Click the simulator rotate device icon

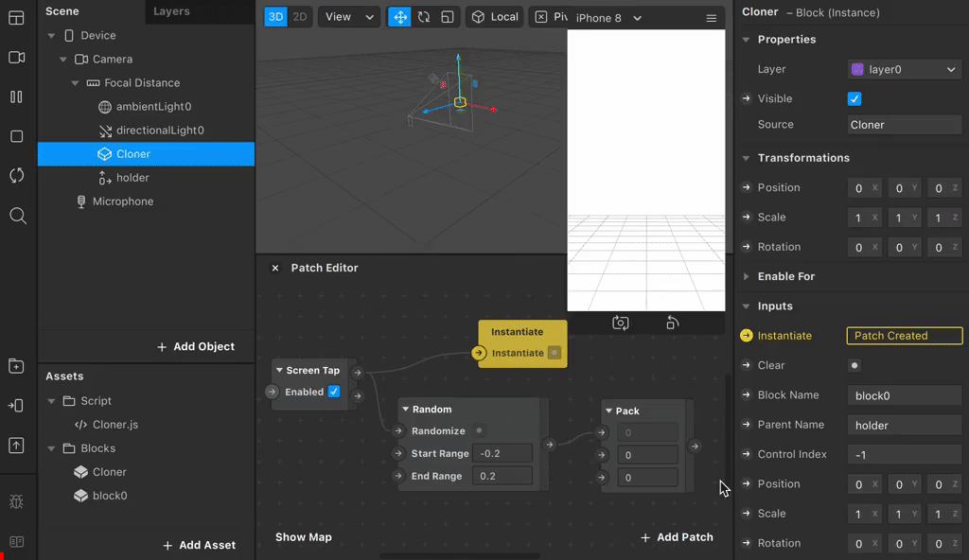coord(673,323)
